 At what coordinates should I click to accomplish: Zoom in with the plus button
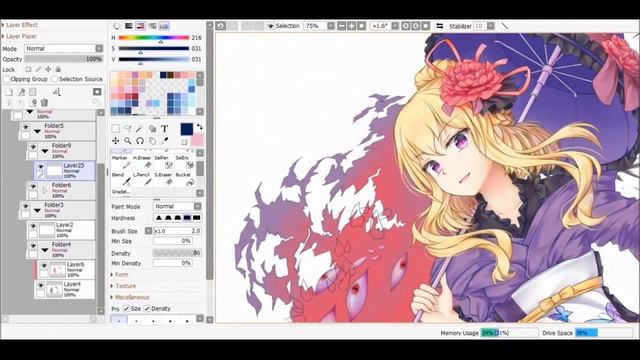351,26
